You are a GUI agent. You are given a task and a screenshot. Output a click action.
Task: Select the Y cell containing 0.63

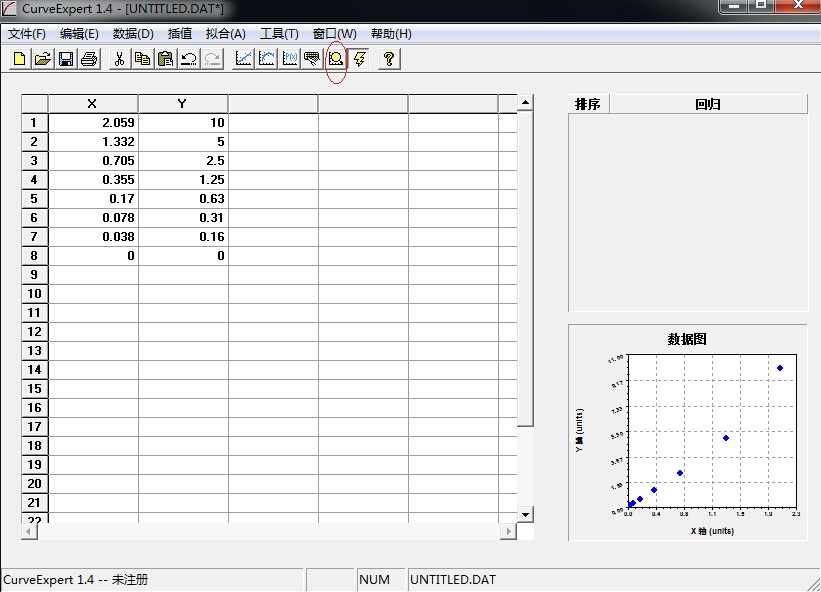pyautogui.click(x=183, y=199)
